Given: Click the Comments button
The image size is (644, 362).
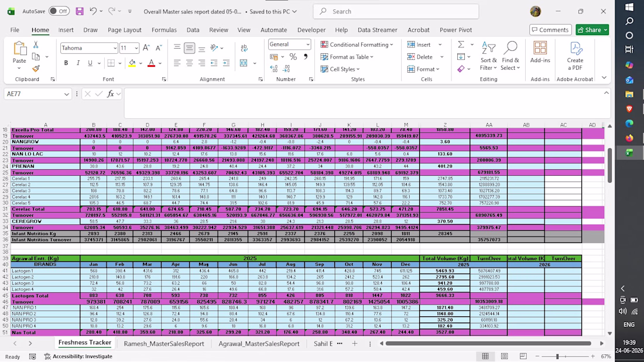Looking at the screenshot, I should coord(550,30).
